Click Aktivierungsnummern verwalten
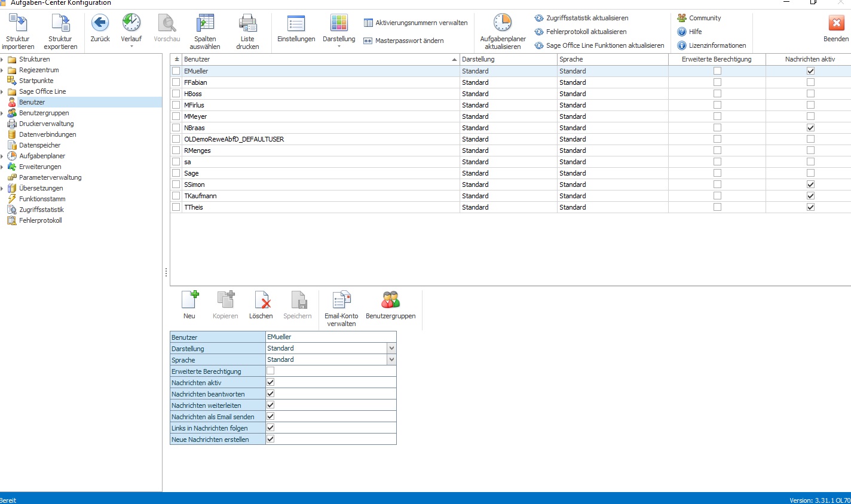Screen dimensions: 851x504 pyautogui.click(x=415, y=23)
